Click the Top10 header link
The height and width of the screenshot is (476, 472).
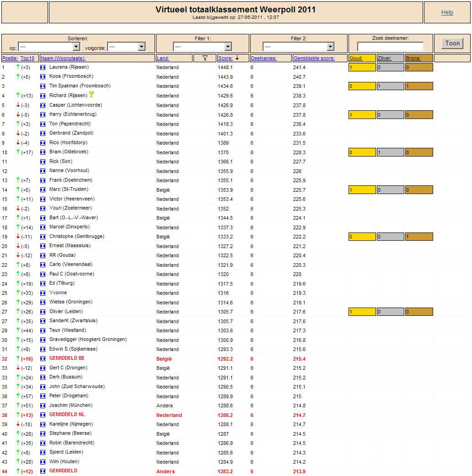tap(27, 58)
